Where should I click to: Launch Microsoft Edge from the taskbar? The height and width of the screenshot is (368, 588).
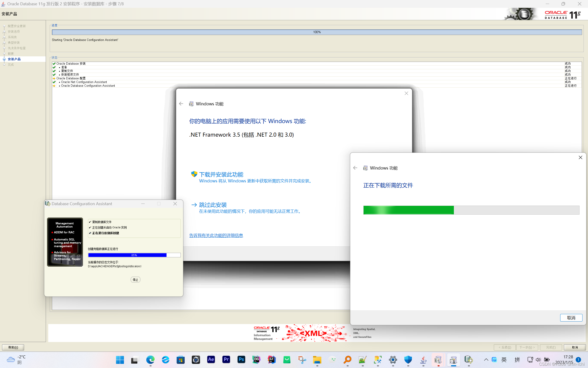(x=150, y=359)
